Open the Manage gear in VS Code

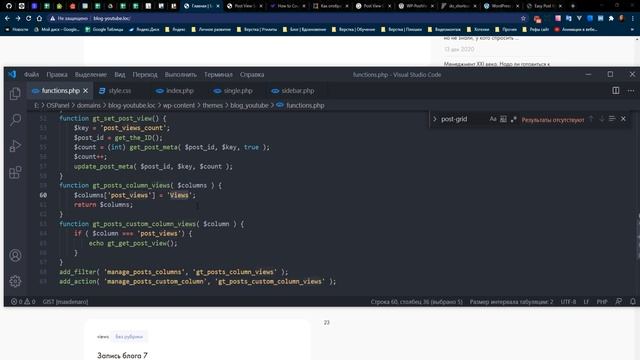click(x=15, y=281)
